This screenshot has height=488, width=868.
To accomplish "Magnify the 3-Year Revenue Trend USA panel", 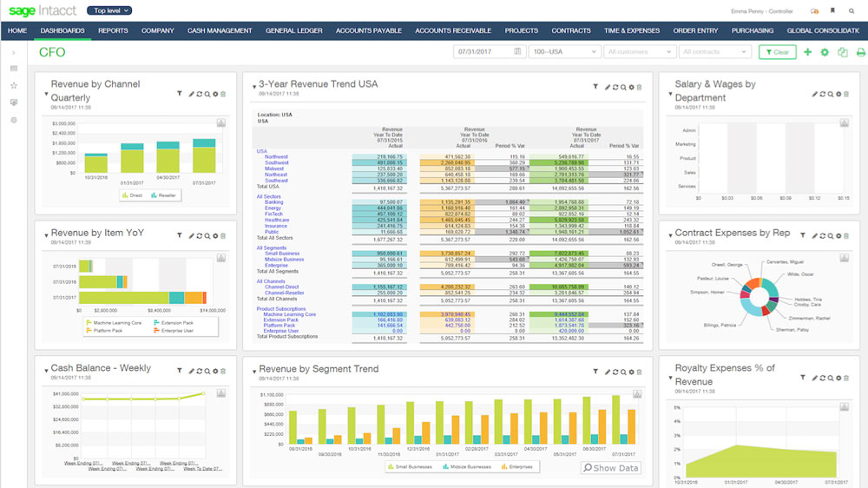I will click(x=623, y=87).
